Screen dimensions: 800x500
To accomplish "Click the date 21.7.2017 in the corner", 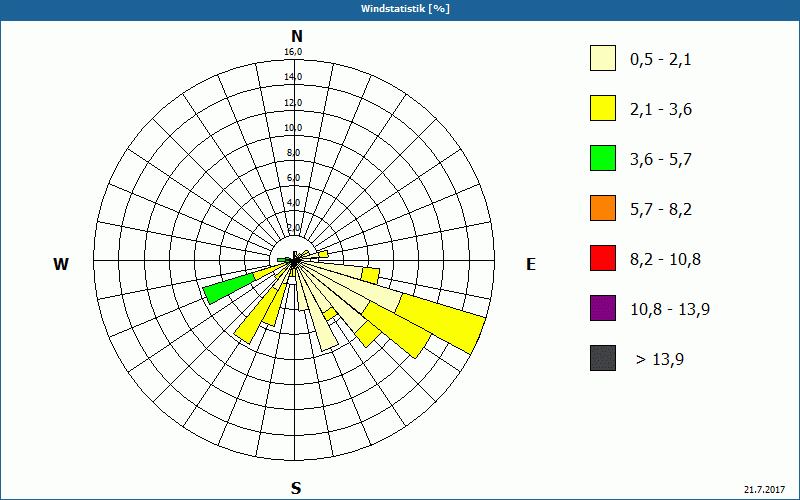I will point(764,489).
